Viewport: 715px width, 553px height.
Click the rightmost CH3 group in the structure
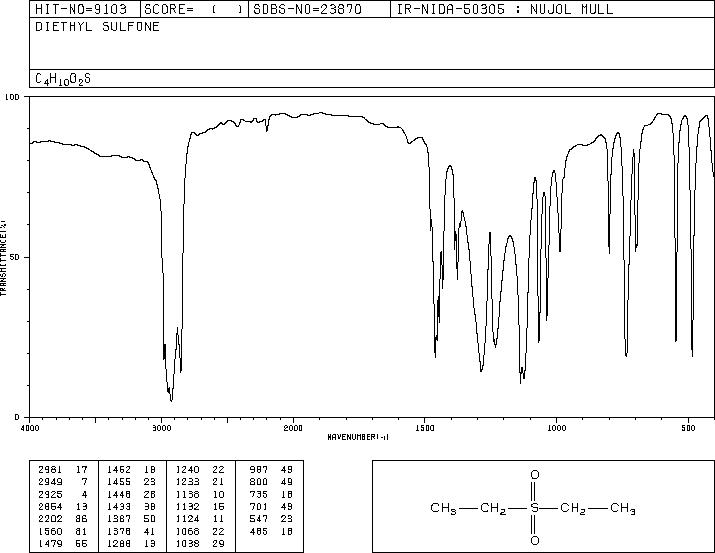(623, 508)
